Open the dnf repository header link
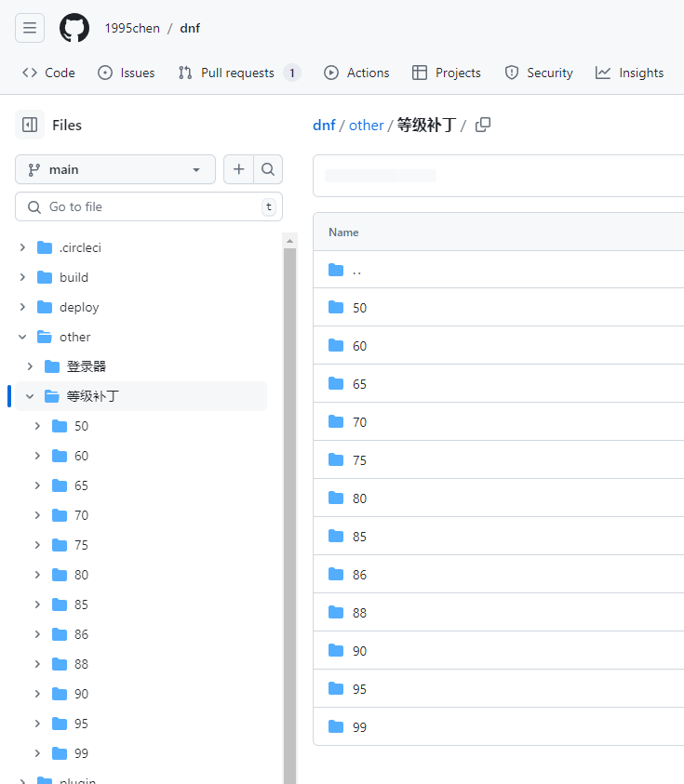 click(x=190, y=29)
